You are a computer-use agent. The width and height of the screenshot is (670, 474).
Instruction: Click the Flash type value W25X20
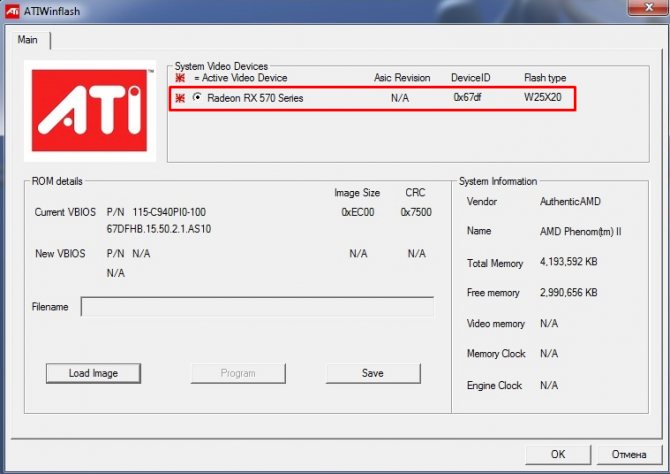[x=543, y=97]
